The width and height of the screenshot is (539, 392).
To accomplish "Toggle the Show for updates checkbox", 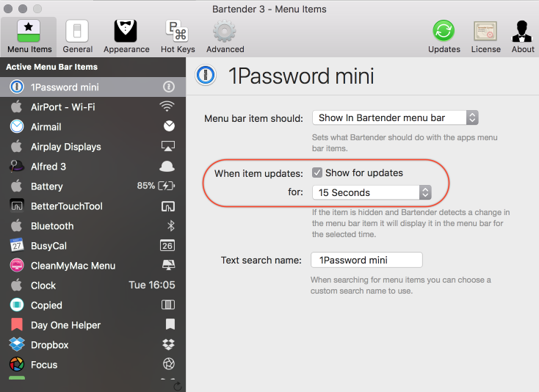I will click(317, 173).
